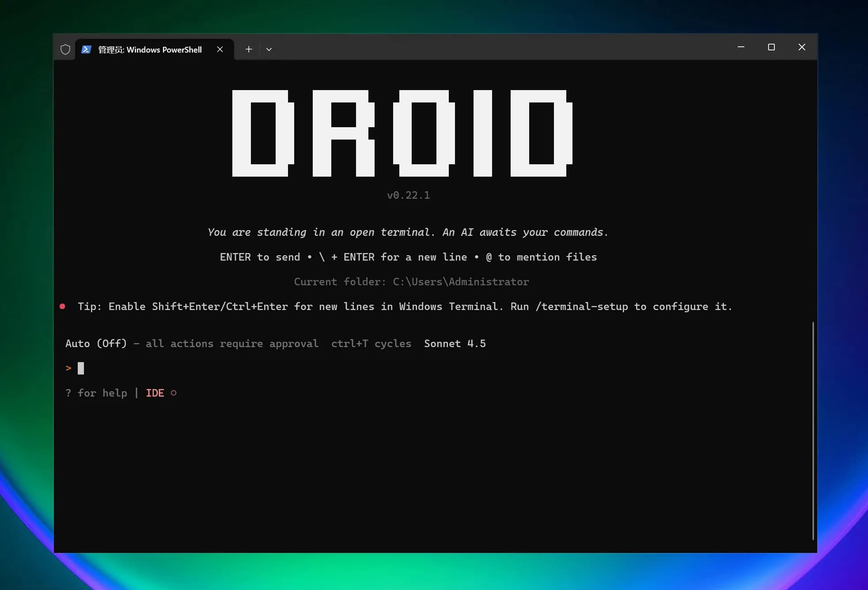Open a new tab with the plus icon

(248, 49)
